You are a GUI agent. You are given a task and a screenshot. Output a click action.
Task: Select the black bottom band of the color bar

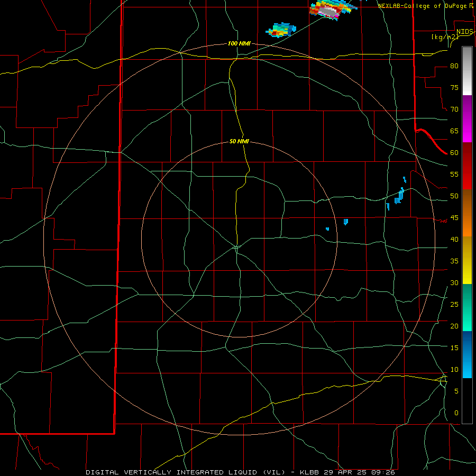(x=467, y=401)
